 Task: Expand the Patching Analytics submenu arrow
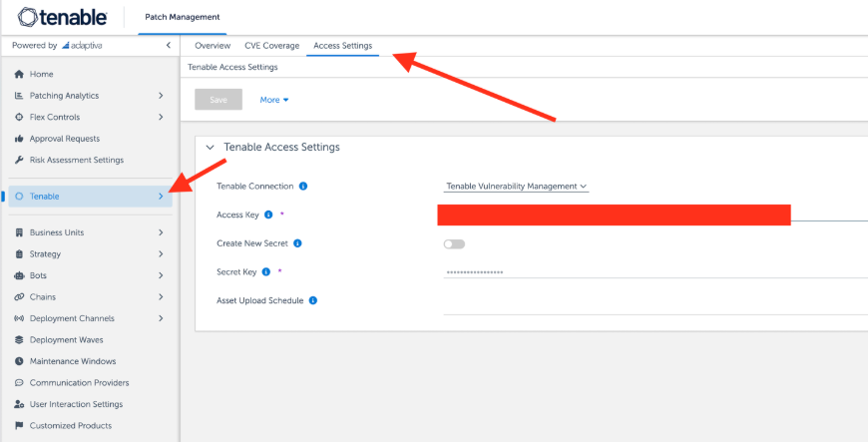point(161,96)
